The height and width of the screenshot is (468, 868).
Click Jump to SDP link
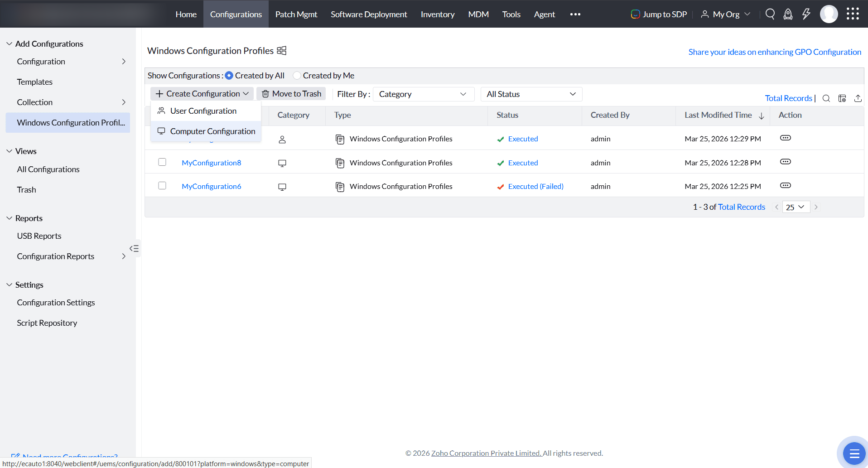coord(659,14)
